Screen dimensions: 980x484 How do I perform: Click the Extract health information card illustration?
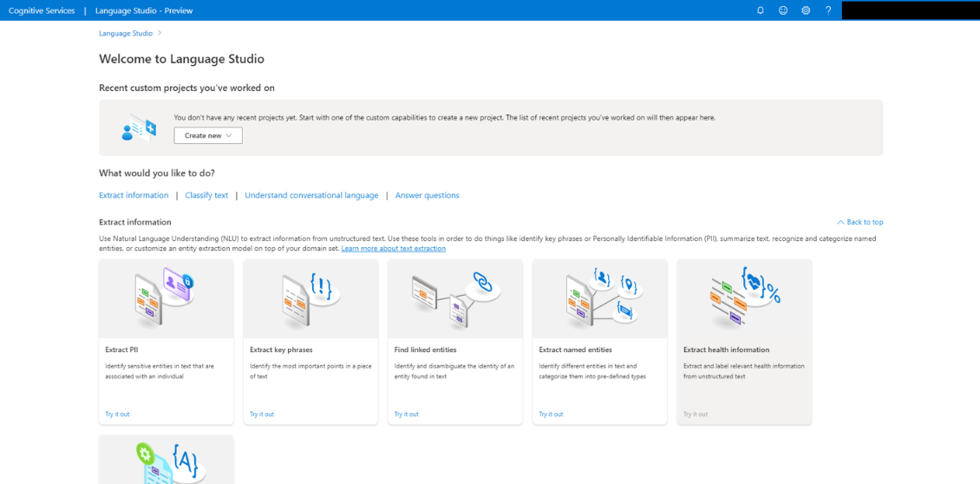pyautogui.click(x=744, y=299)
